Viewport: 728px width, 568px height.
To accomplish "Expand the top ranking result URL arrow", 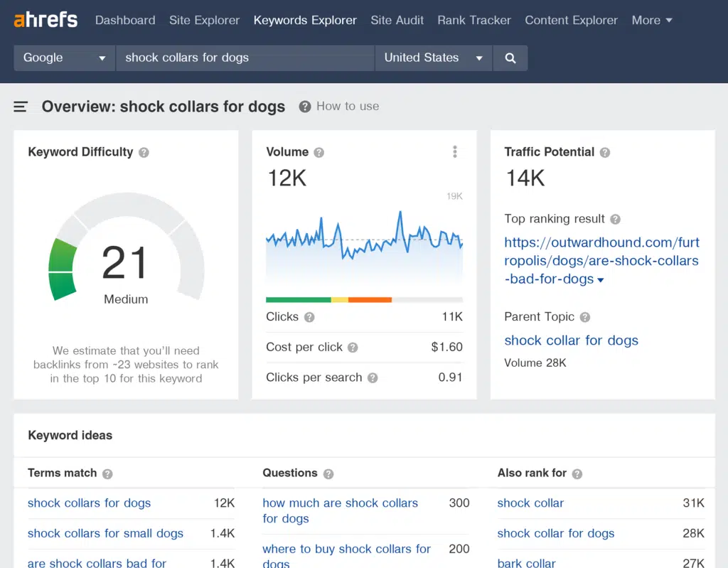I will point(601,280).
